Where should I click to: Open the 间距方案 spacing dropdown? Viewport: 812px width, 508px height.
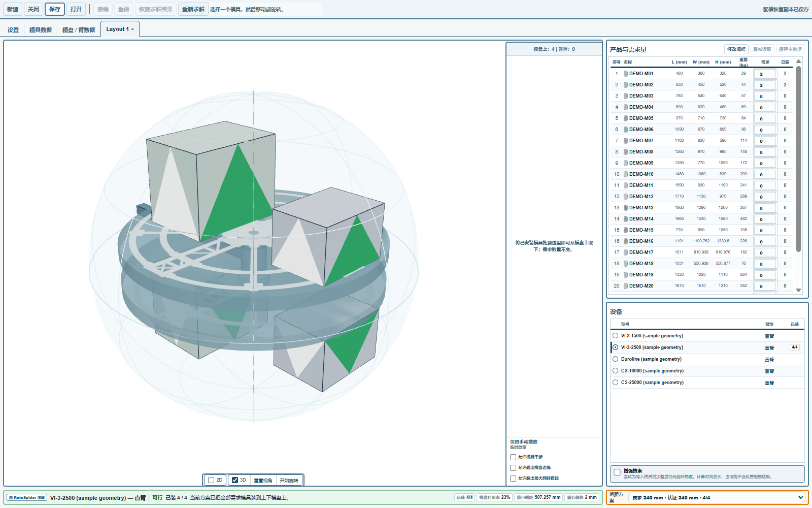point(718,498)
